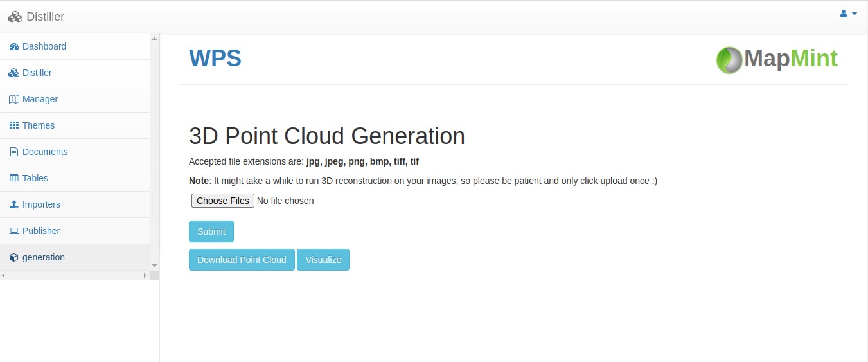Click the Documents file icon

[14, 152]
